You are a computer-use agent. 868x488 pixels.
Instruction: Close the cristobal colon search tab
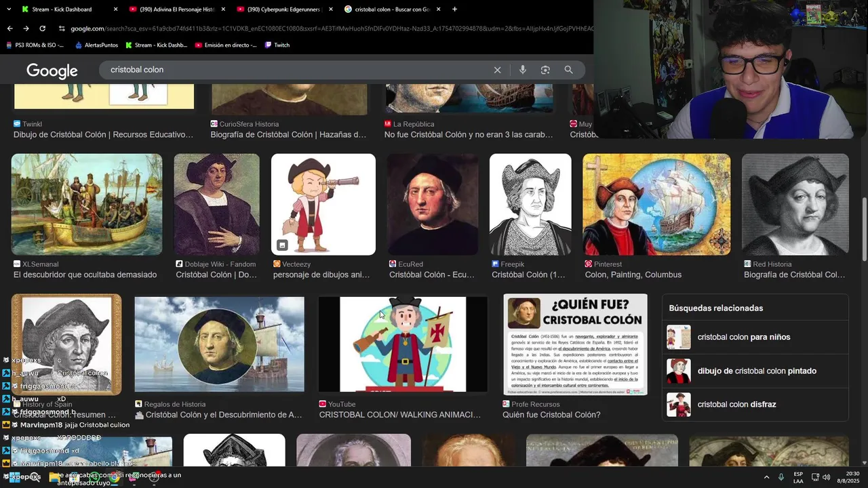coord(439,9)
